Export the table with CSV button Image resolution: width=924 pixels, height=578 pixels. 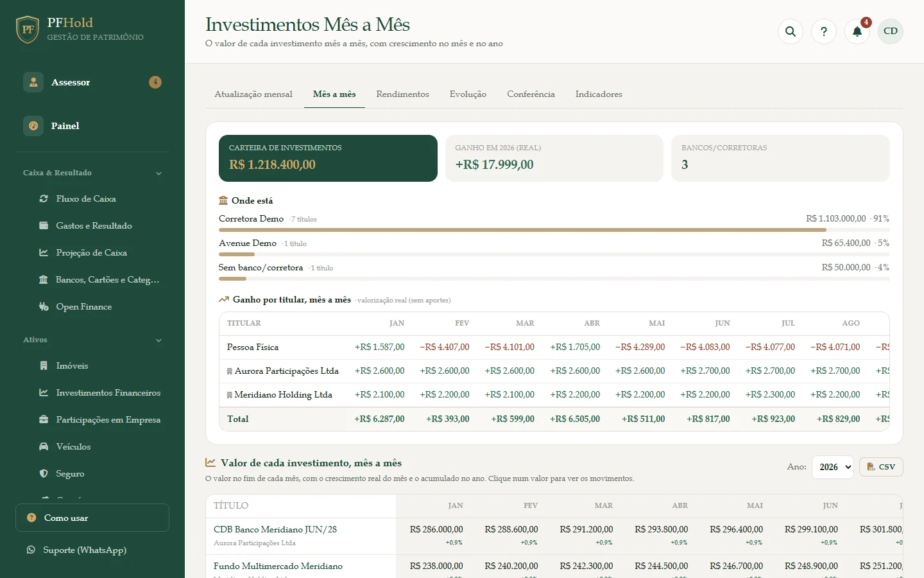(881, 467)
